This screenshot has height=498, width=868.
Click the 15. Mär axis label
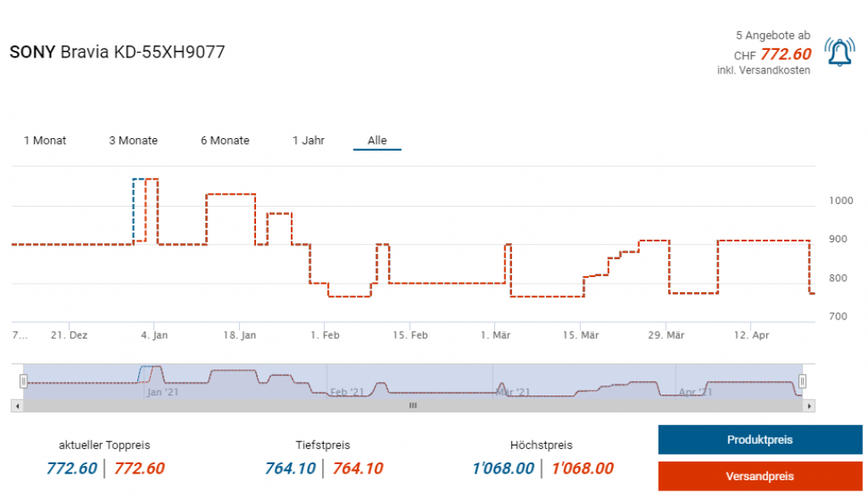(581, 335)
